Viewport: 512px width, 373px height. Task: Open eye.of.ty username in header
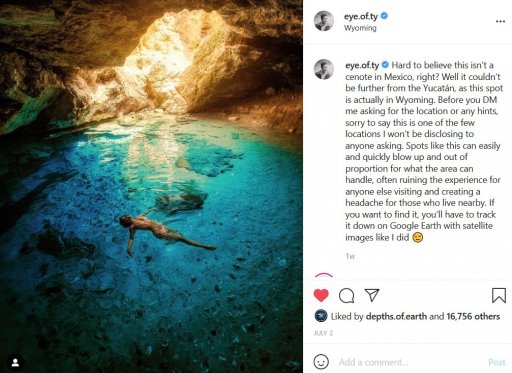point(361,16)
